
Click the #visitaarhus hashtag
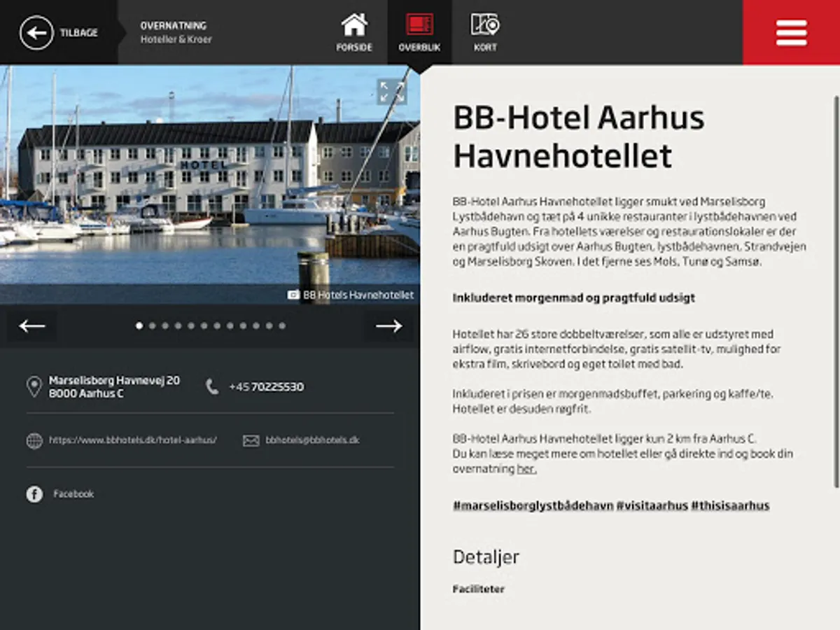pos(652,505)
